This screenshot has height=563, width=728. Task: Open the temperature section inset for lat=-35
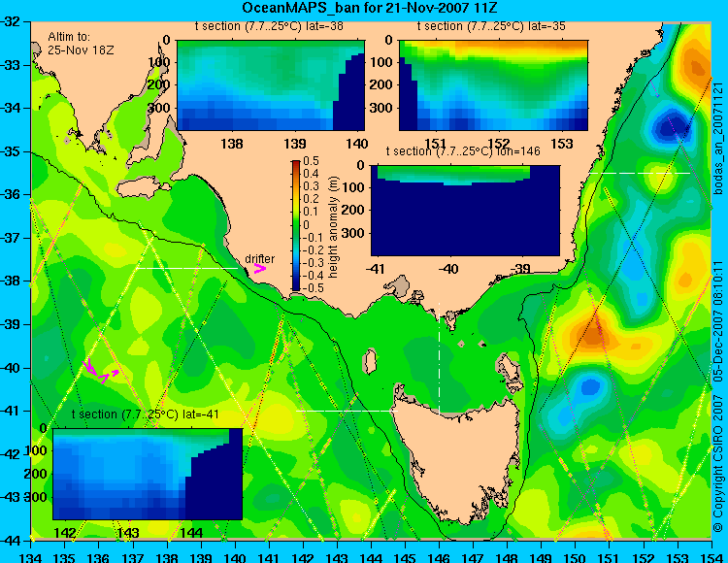coord(493,85)
